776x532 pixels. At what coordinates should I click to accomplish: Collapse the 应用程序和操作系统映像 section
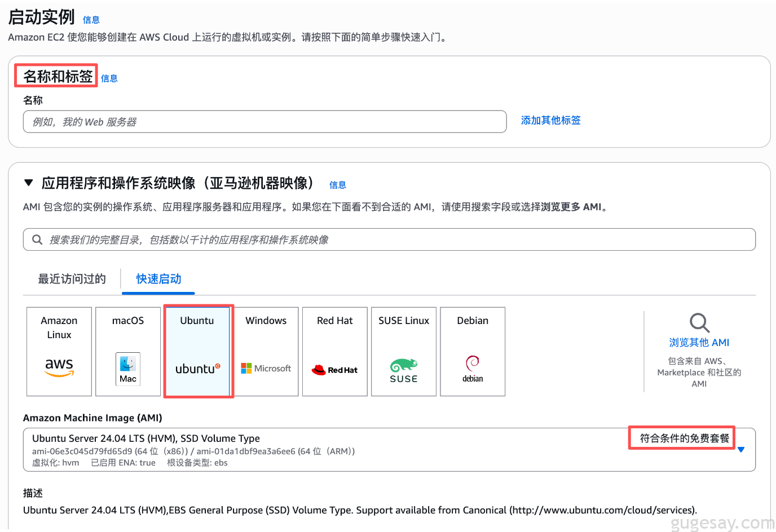pyautogui.click(x=29, y=183)
